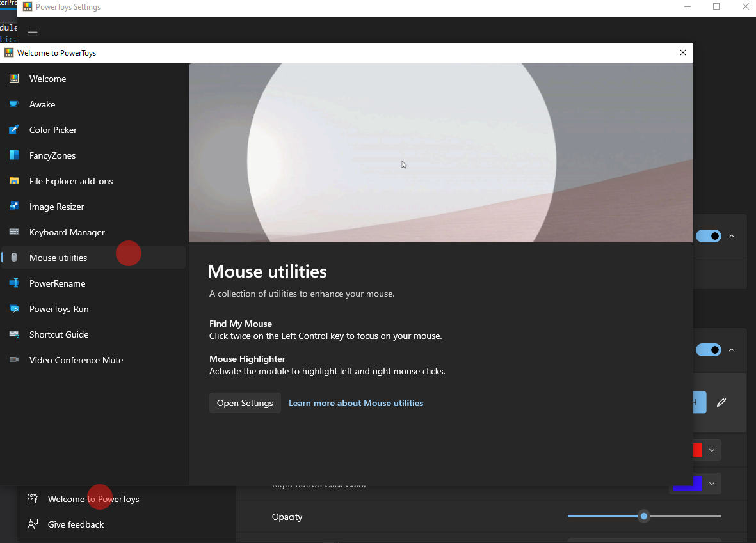Click the Opacity label in Settings
756x543 pixels.
287,517
